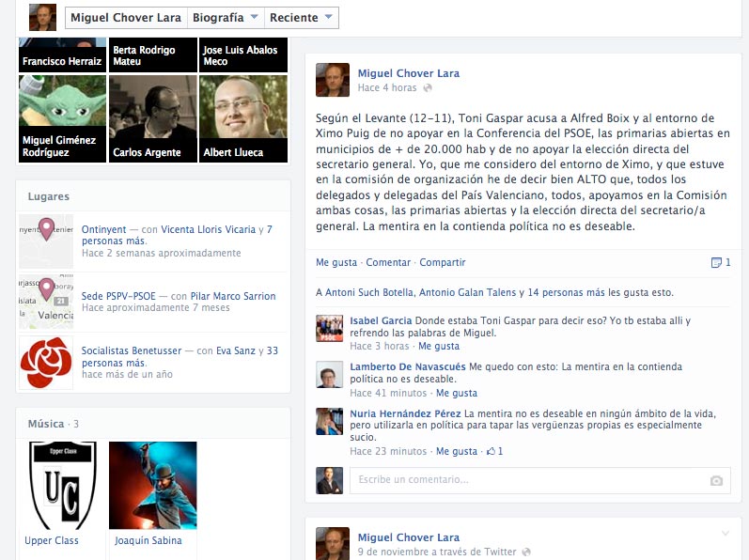The width and height of the screenshot is (749, 560).
Task: Open Vicenta Lloris Vicaria profile link
Action: point(209,229)
